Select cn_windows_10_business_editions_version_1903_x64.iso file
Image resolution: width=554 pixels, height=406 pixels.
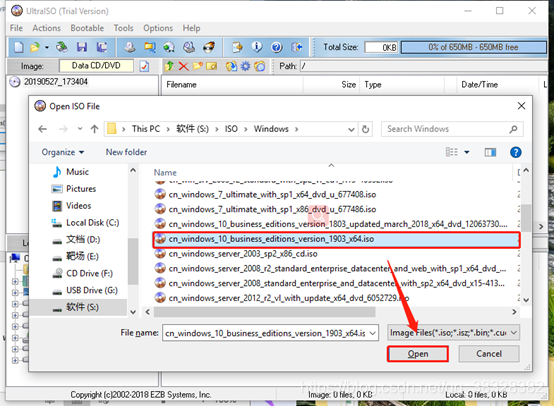(336, 239)
